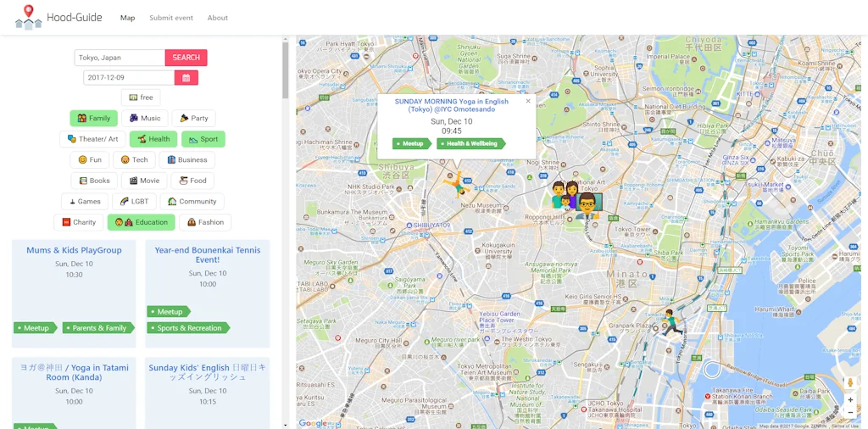The width and height of the screenshot is (868, 429).
Task: Click Sports & Recreation tag on Tennis card
Action: (x=188, y=328)
